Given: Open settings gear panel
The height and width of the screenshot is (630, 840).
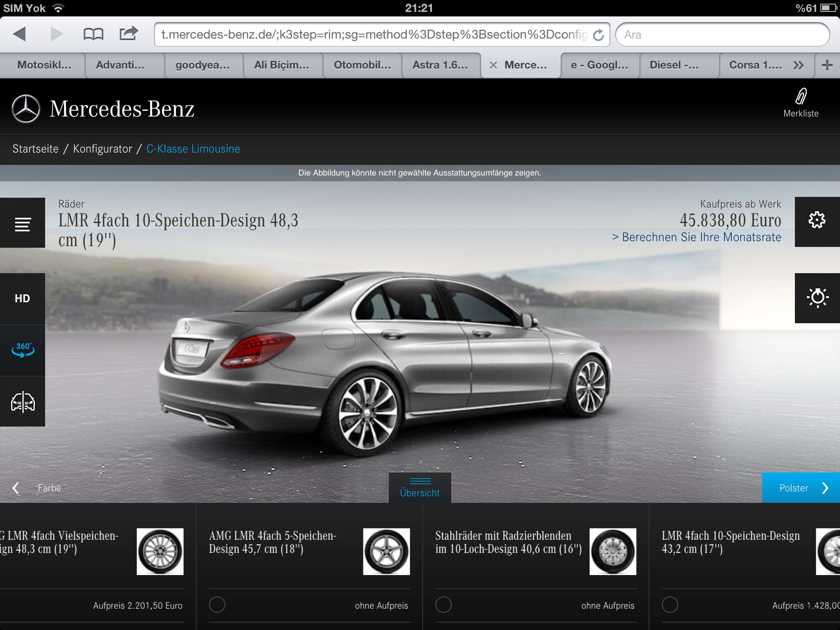Looking at the screenshot, I should point(817,221).
